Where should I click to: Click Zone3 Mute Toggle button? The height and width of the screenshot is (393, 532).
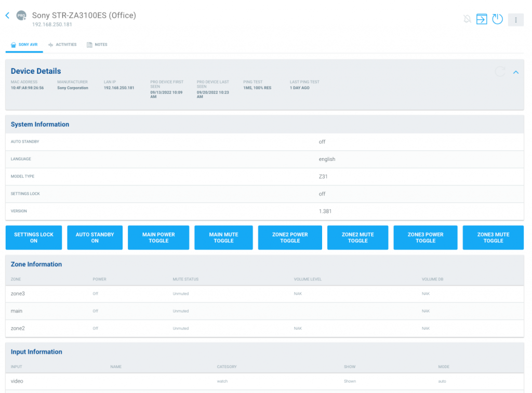(494, 238)
